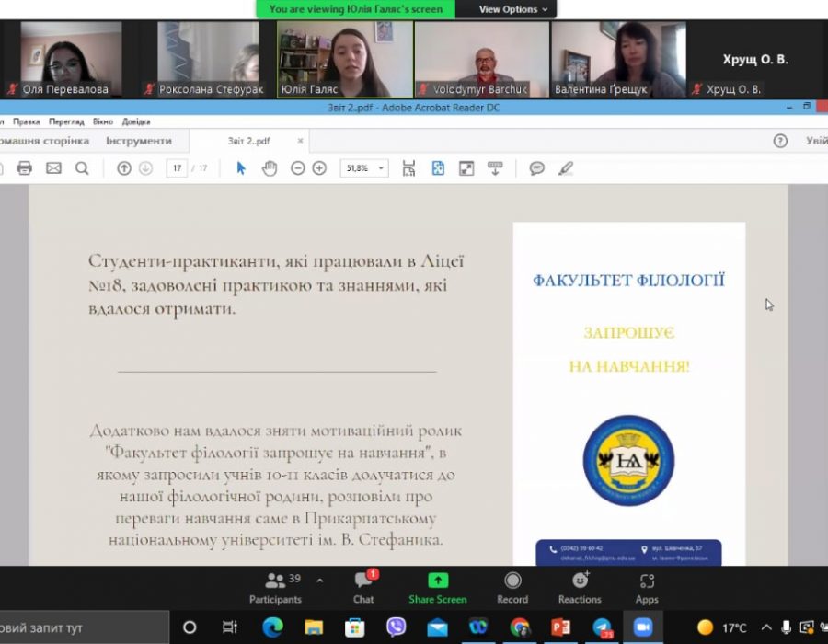Click the zoom in plus icon

319,168
